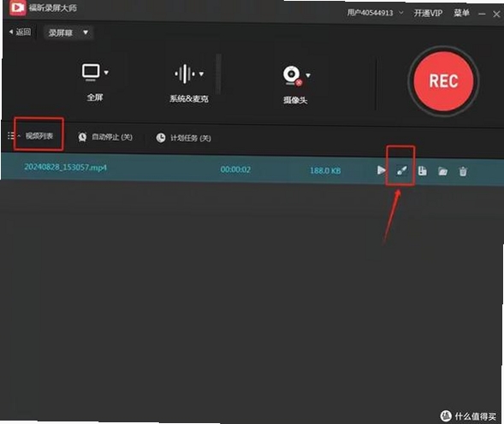Open the camera options dropdown arrow

pyautogui.click(x=308, y=75)
